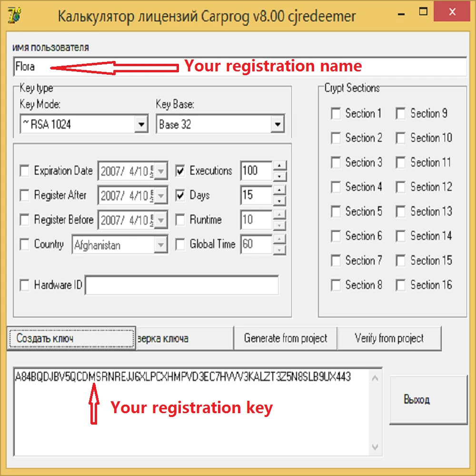Check Section 2 crypt section

[x=336, y=138]
